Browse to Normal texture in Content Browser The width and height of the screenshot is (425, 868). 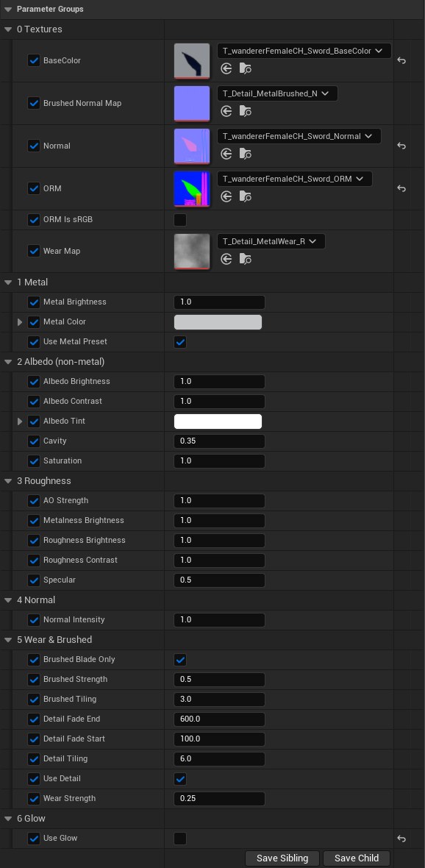[245, 154]
